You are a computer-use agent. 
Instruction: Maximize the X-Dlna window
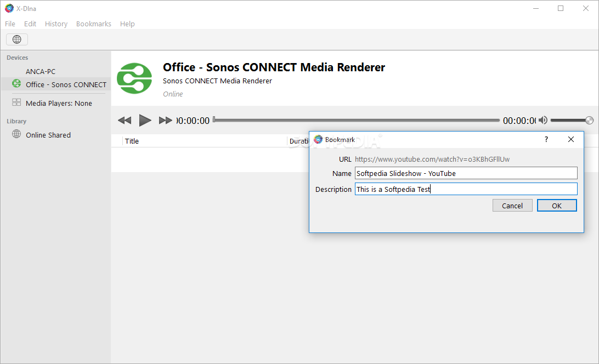click(561, 8)
